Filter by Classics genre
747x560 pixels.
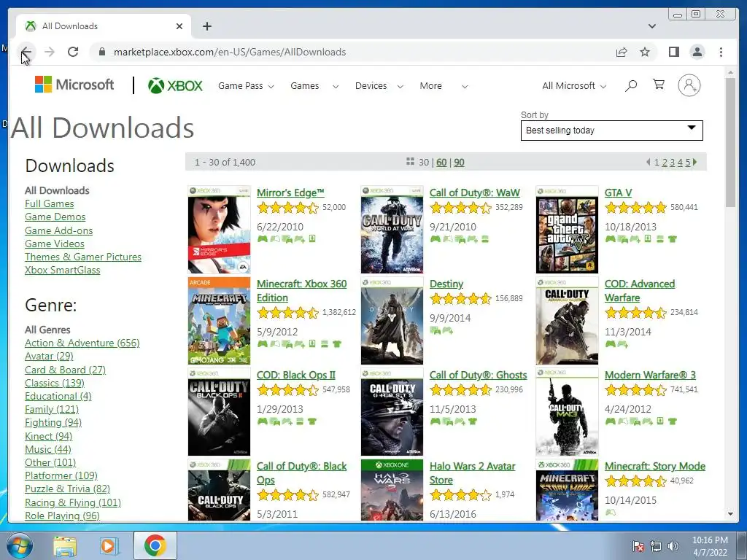[54, 384]
